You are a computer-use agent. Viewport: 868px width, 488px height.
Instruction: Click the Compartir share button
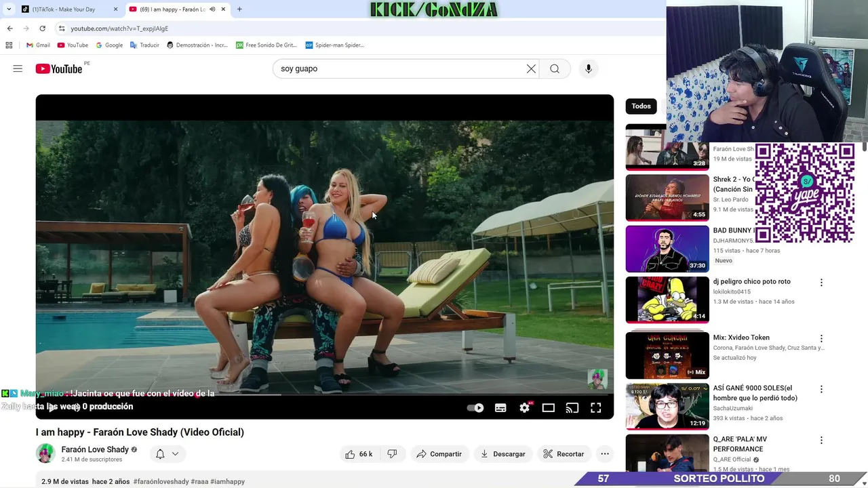(x=439, y=454)
